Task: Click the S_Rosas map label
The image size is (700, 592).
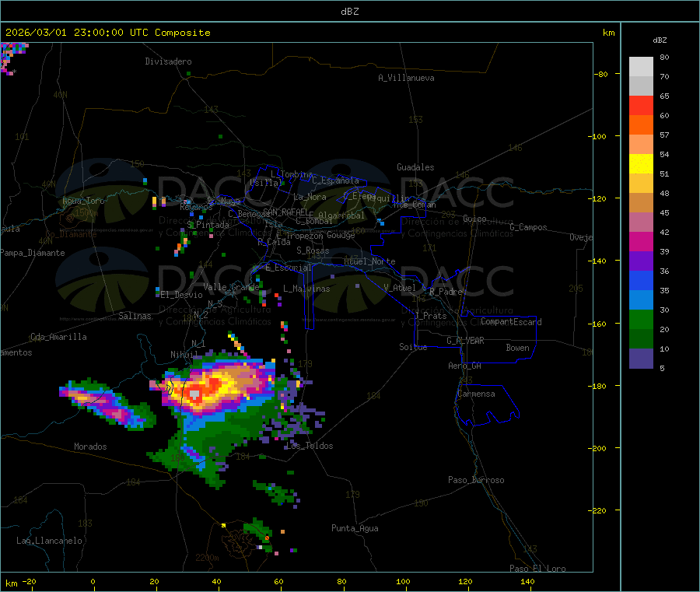Action: 313,250
